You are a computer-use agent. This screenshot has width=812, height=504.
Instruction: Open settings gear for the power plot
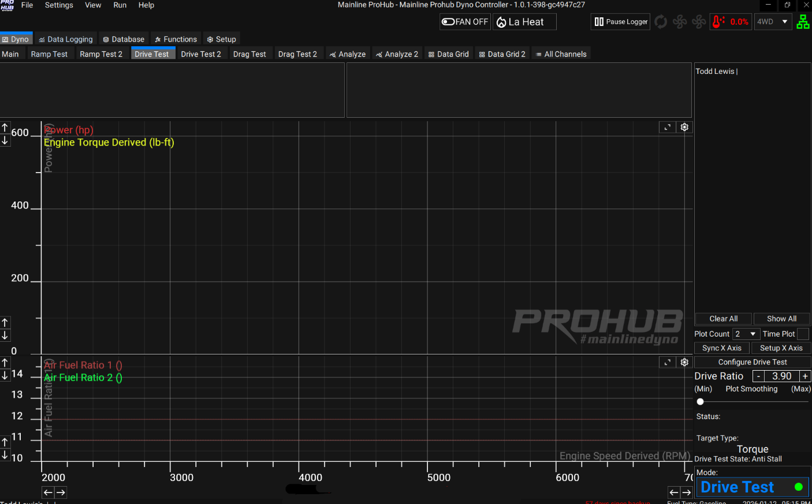[684, 127]
